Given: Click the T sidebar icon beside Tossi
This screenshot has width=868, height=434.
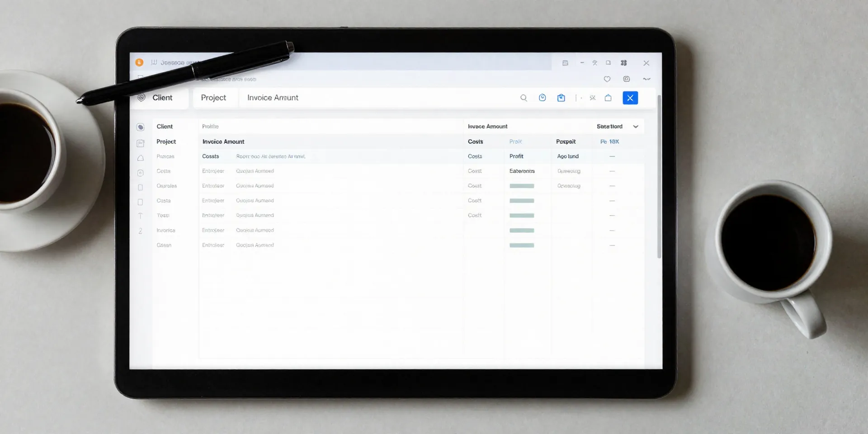Looking at the screenshot, I should [x=141, y=216].
